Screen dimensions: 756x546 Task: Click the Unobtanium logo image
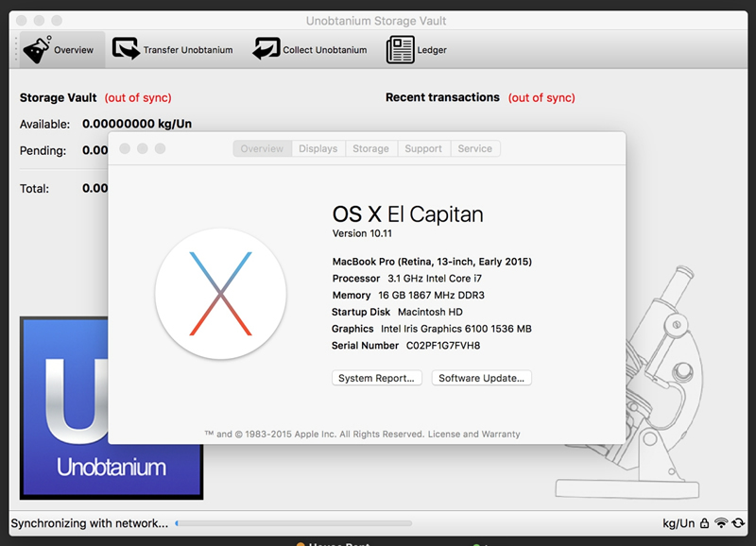111,408
